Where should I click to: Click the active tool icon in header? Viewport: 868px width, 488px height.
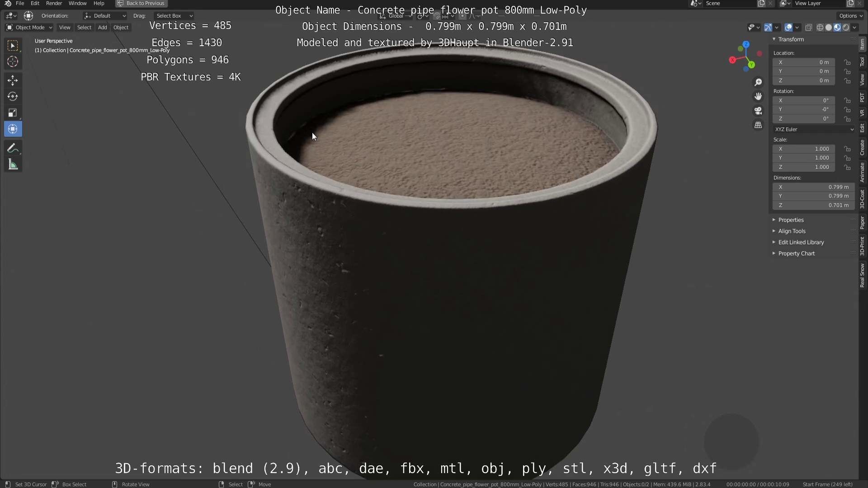click(x=28, y=16)
